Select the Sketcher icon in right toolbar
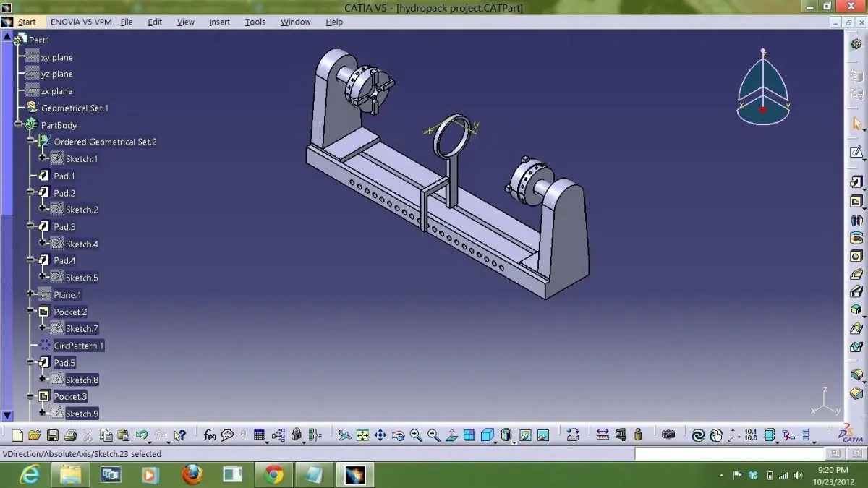 (x=856, y=152)
